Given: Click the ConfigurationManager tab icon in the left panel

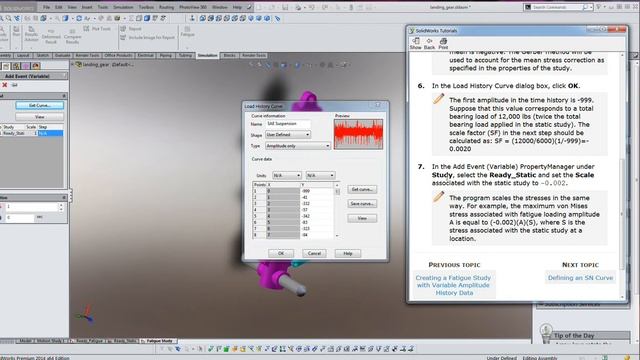Looking at the screenshot, I should point(16,66).
